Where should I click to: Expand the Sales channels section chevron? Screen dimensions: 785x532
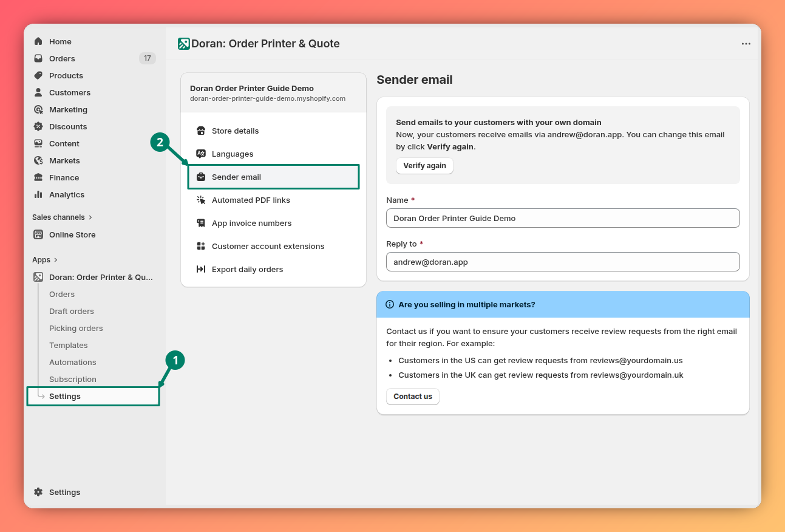click(90, 217)
